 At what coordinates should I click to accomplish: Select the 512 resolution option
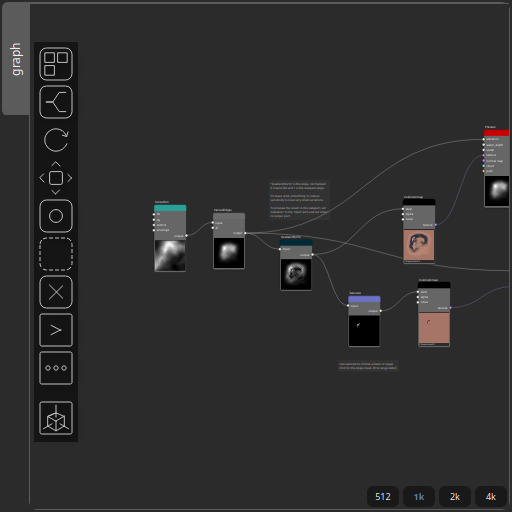point(383,497)
